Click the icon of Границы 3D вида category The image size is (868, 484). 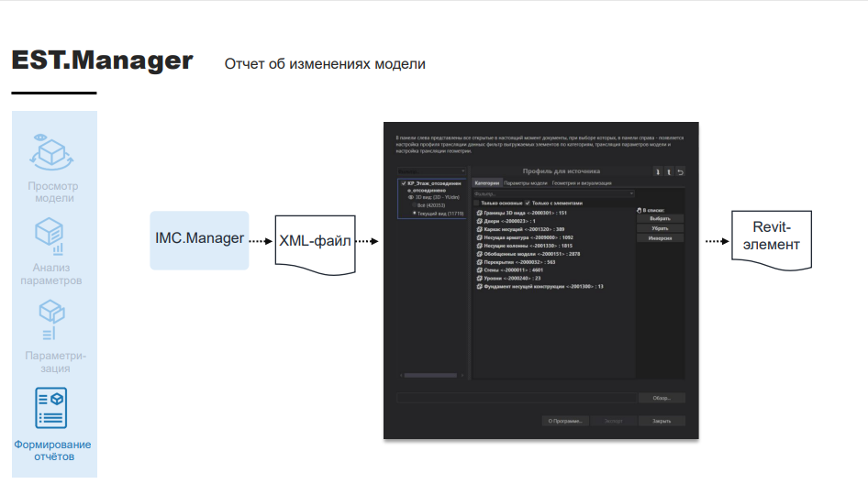(x=479, y=213)
